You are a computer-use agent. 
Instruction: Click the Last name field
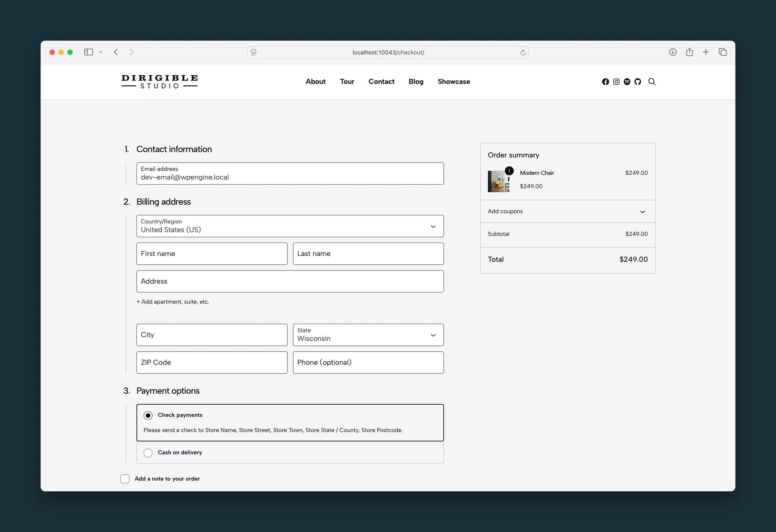point(368,254)
